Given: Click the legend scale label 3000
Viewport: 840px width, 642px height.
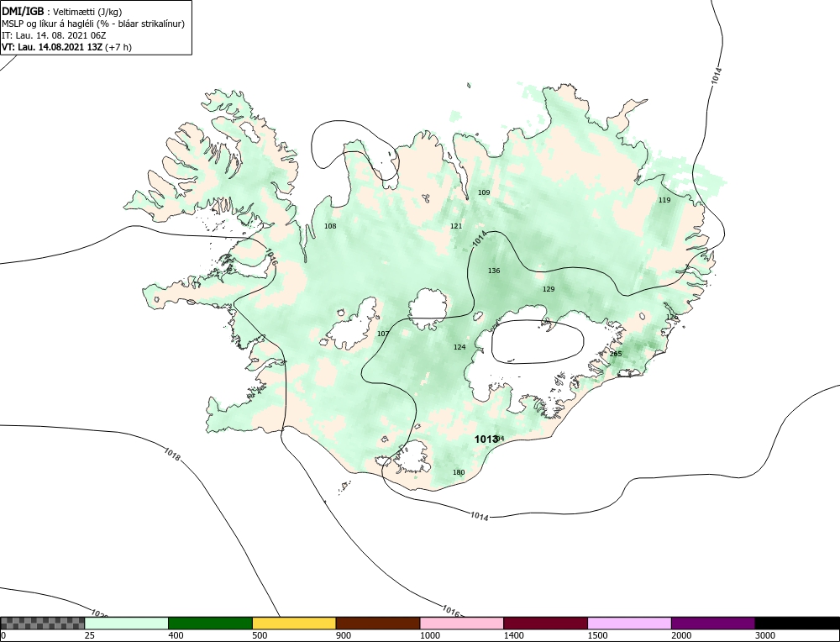Looking at the screenshot, I should click(765, 635).
